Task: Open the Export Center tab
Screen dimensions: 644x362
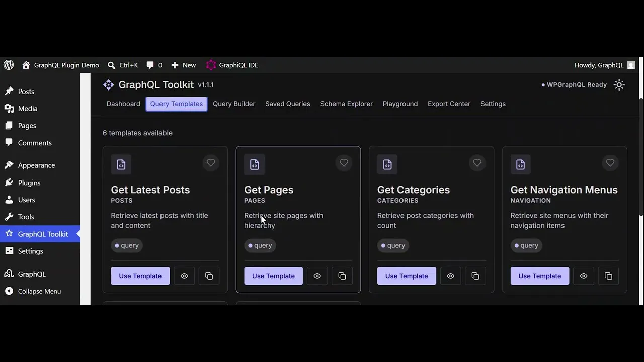Action: pos(449,104)
